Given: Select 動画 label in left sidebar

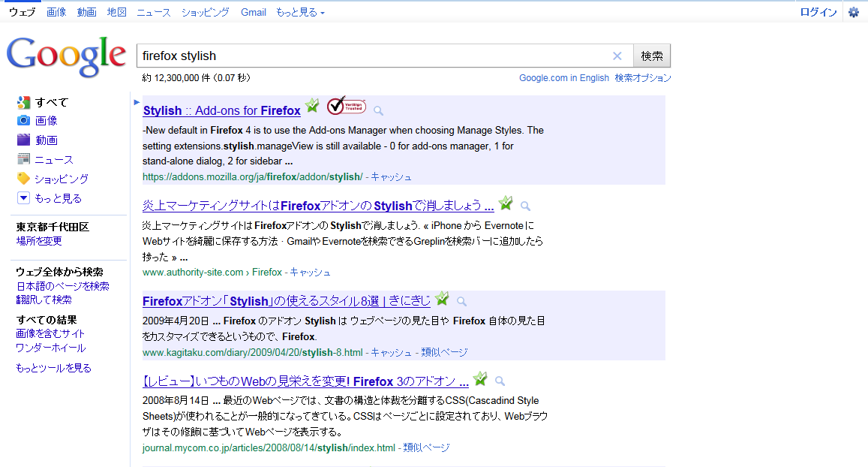Looking at the screenshot, I should click(46, 140).
